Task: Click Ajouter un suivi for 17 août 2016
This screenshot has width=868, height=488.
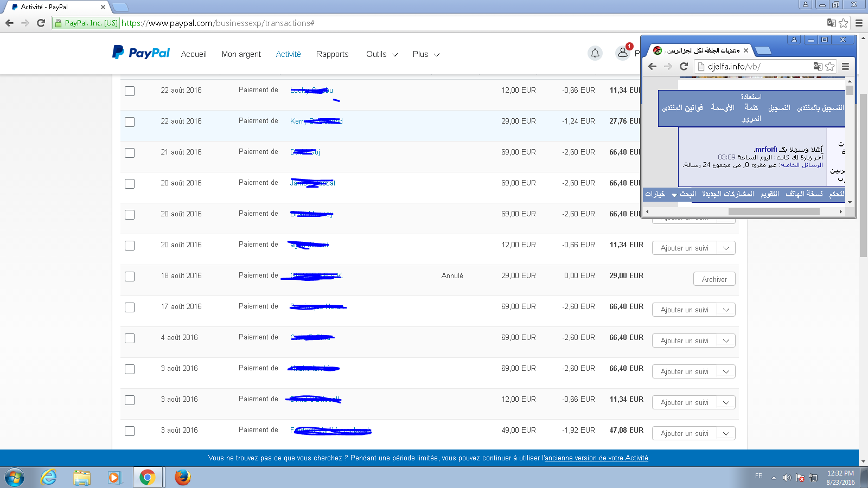Action: (x=685, y=310)
